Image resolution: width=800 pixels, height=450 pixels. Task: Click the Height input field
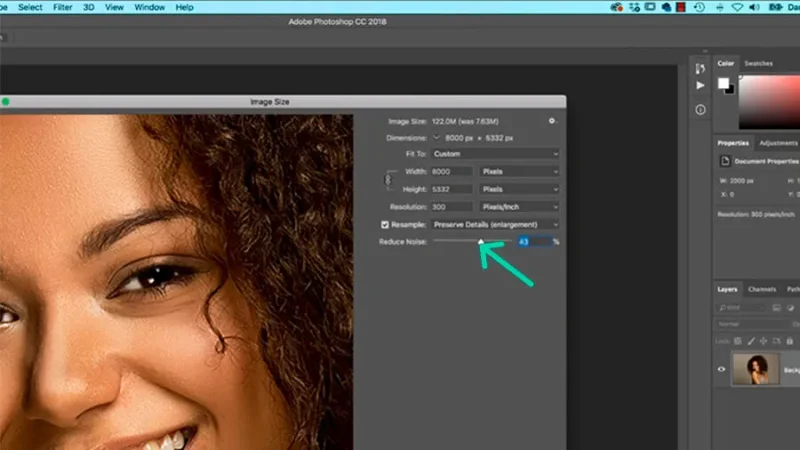click(x=452, y=189)
